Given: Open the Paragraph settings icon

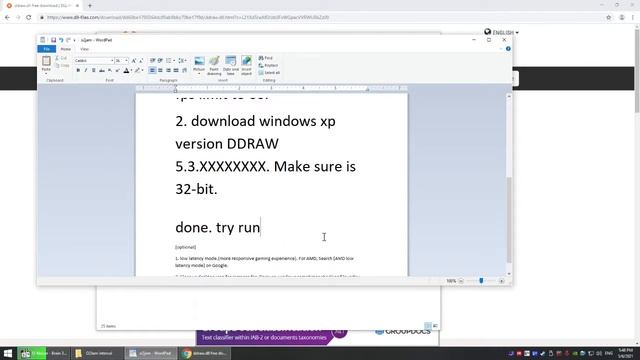Looking at the screenshot, I should coord(184,70).
